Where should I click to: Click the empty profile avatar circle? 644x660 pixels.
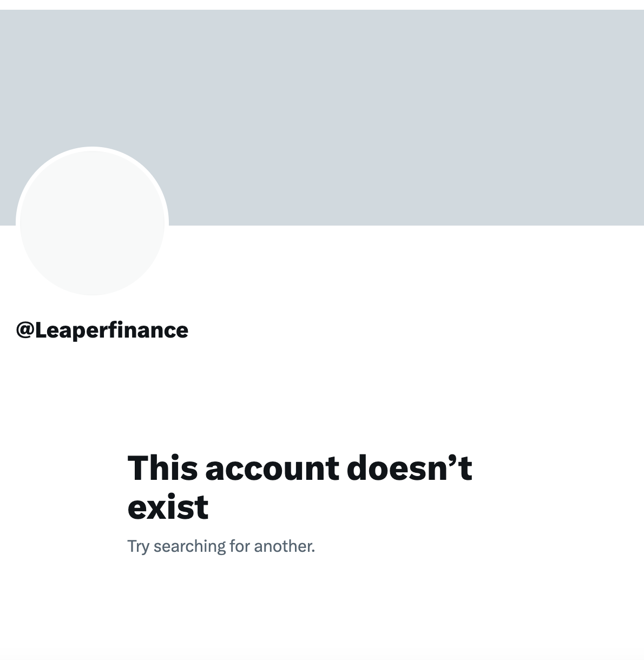click(x=92, y=222)
